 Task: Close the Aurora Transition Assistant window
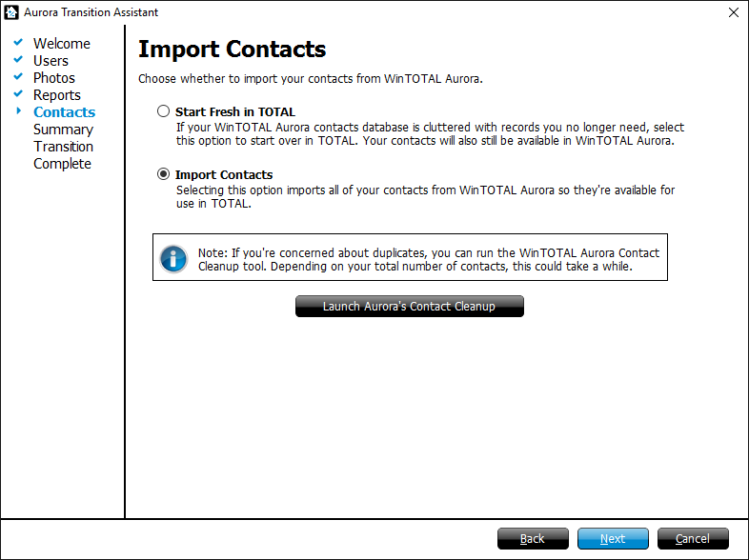(x=733, y=12)
